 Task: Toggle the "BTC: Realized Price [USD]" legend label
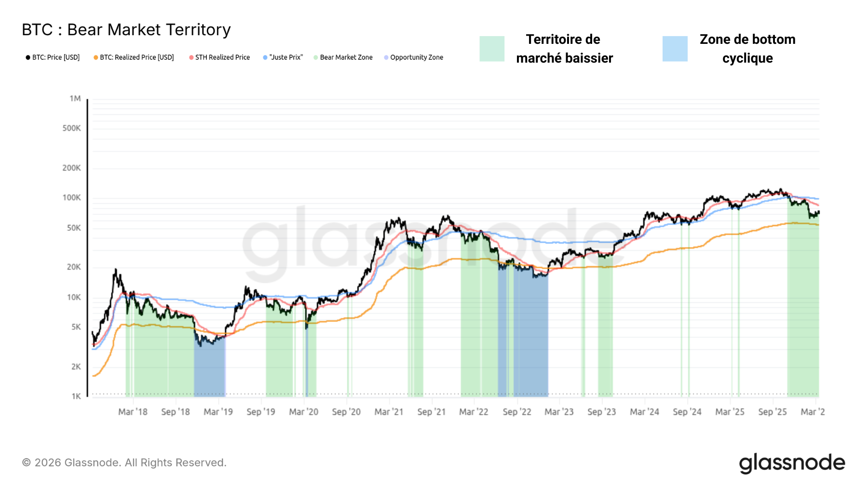[137, 57]
